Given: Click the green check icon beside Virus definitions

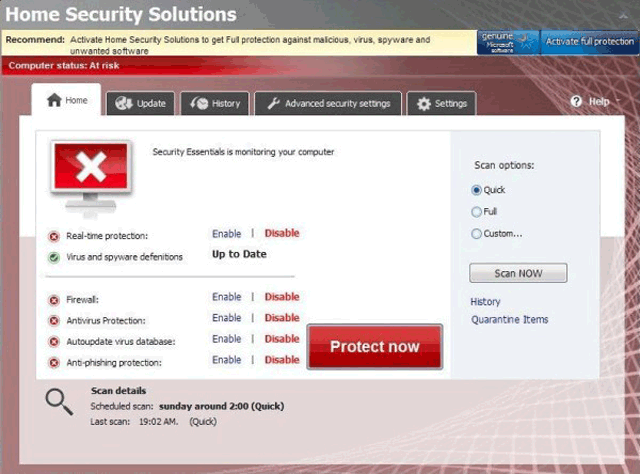Looking at the screenshot, I should click(54, 257).
